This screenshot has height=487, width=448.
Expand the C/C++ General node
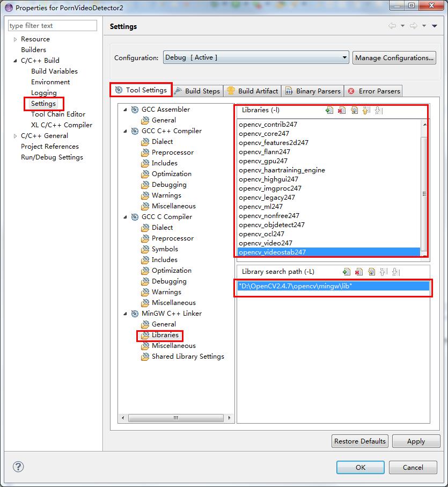coord(15,136)
